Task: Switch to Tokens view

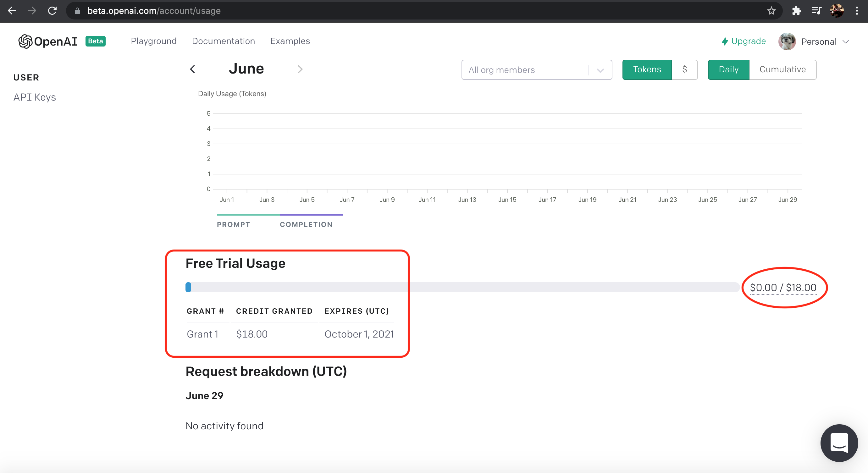Action: (x=647, y=69)
